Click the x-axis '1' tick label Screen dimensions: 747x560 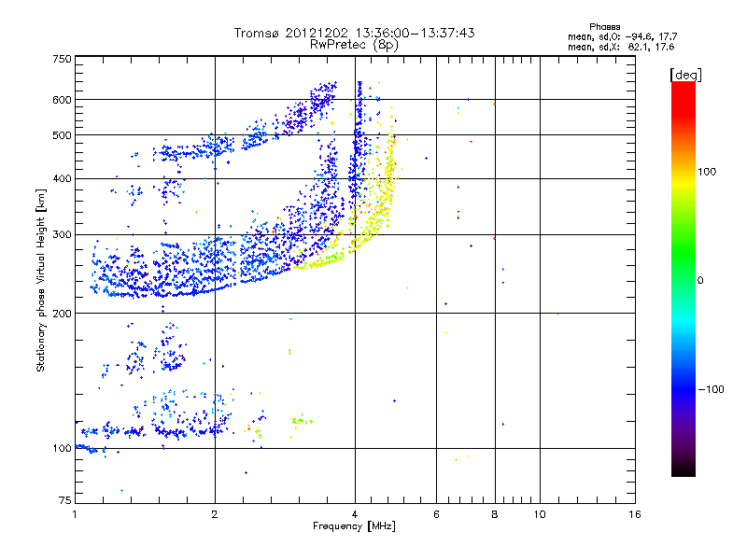pos(75,514)
